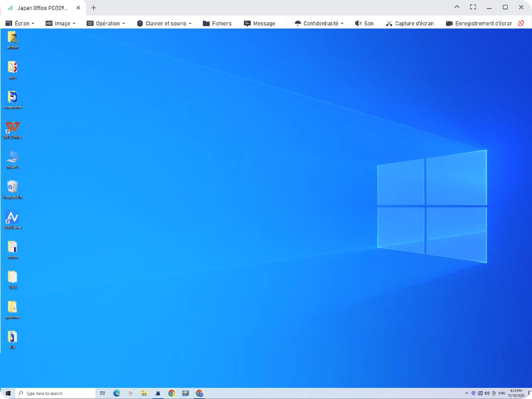The width and height of the screenshot is (532, 399).
Task: Open Google Chrome from the remote taskbar
Action: [x=171, y=393]
